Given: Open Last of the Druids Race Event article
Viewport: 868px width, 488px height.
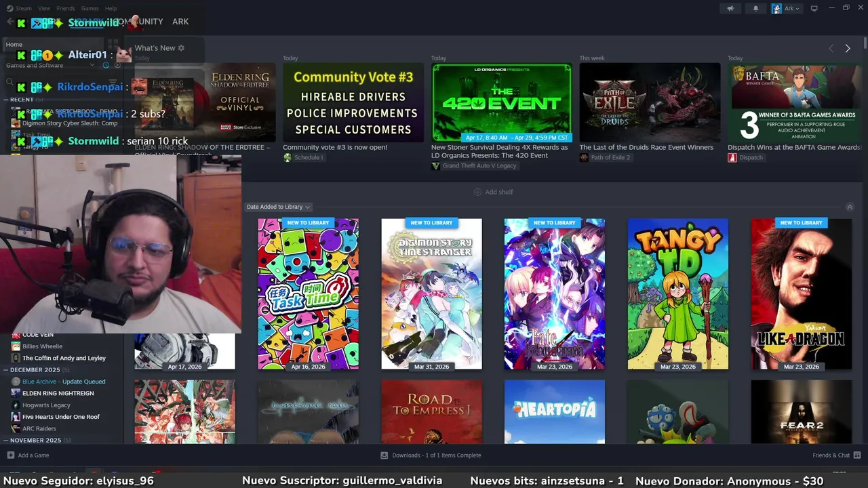Looking at the screenshot, I should [646, 147].
